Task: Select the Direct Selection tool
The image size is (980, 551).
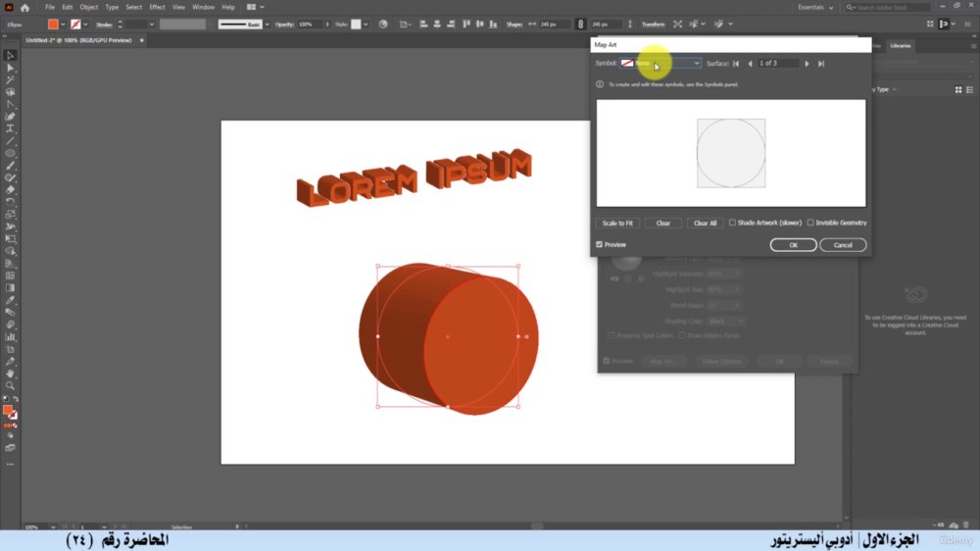Action: [10, 68]
